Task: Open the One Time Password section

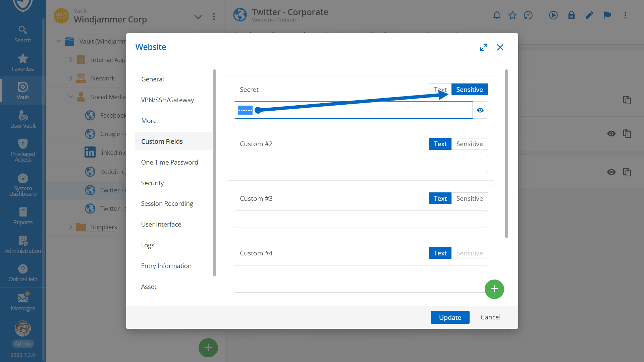Action: pyautogui.click(x=169, y=162)
